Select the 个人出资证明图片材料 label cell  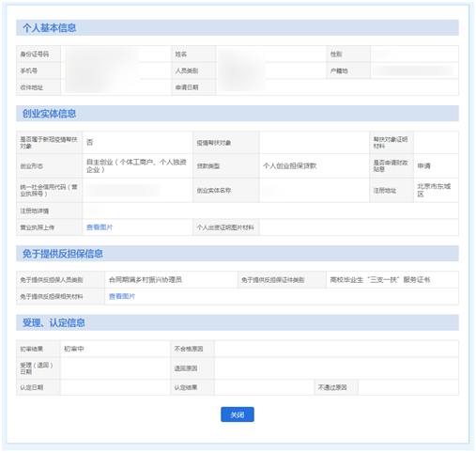coord(226,227)
